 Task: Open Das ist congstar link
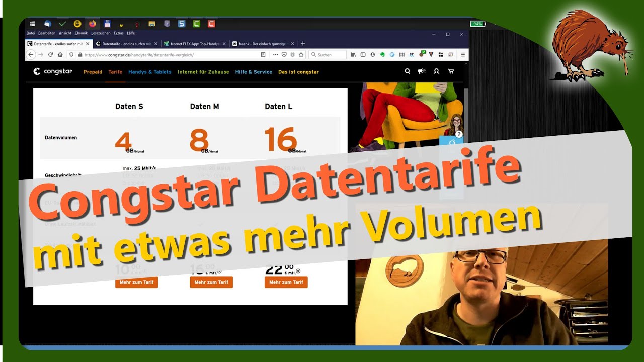[298, 72]
